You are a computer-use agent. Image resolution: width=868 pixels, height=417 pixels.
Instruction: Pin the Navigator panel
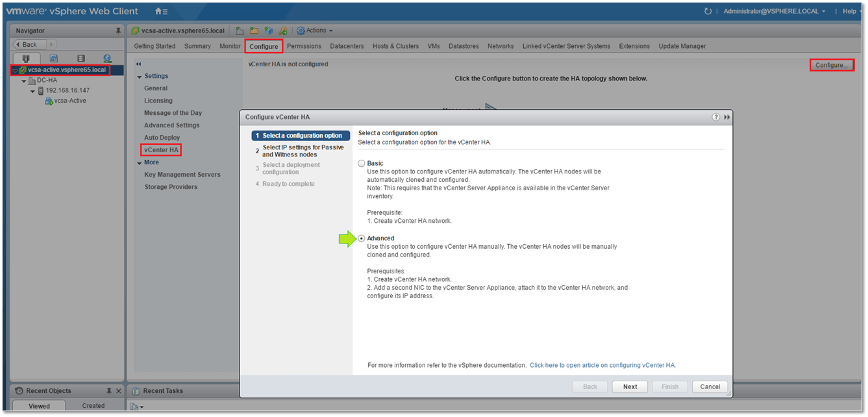point(118,31)
